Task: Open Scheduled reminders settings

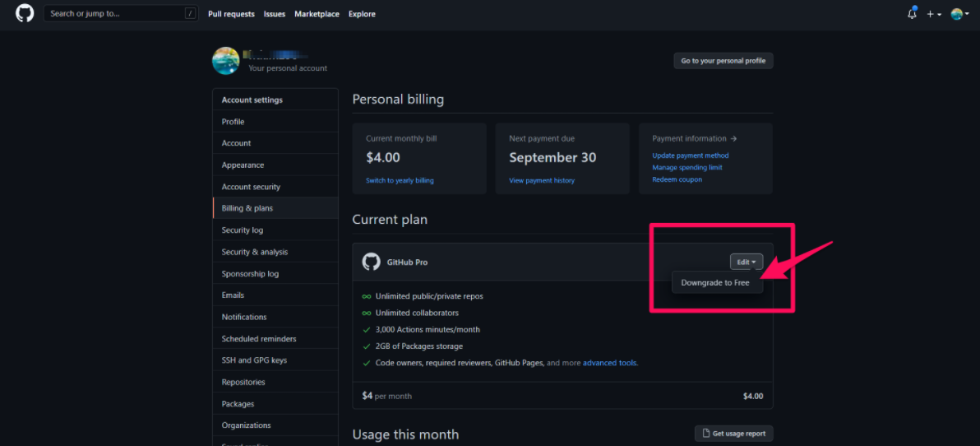Action: click(275, 339)
